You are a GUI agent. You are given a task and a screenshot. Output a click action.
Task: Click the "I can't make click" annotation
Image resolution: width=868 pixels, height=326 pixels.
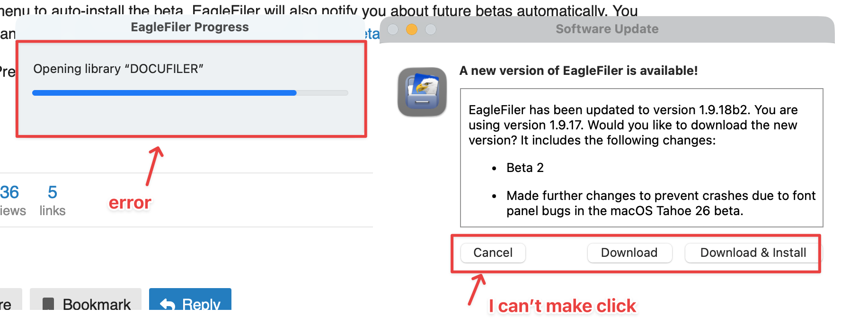(562, 306)
